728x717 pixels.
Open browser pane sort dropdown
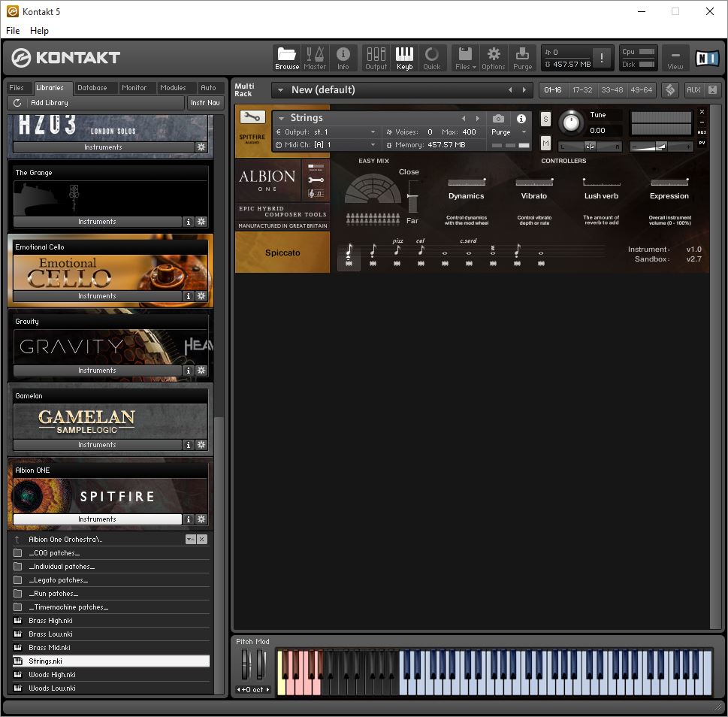tap(190, 539)
